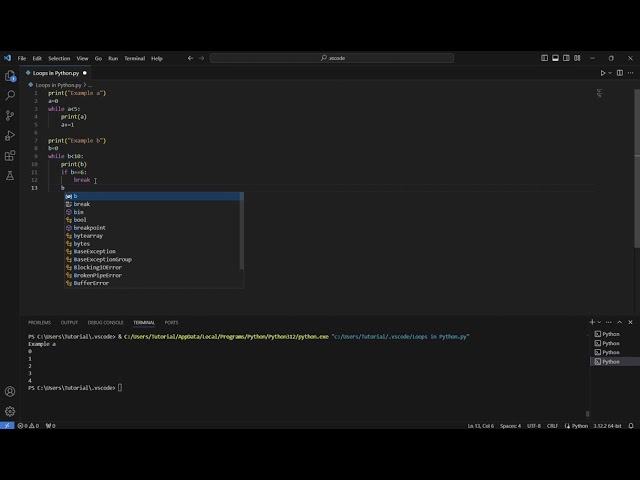Select the highlighted fourth Python terminal entry
640x480 pixels.
[615, 362]
